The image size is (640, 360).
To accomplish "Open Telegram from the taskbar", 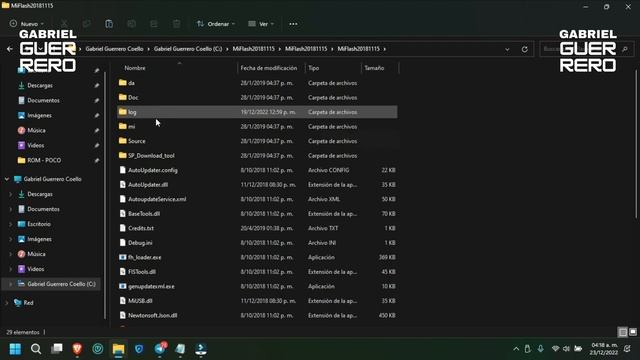I will click(x=160, y=349).
